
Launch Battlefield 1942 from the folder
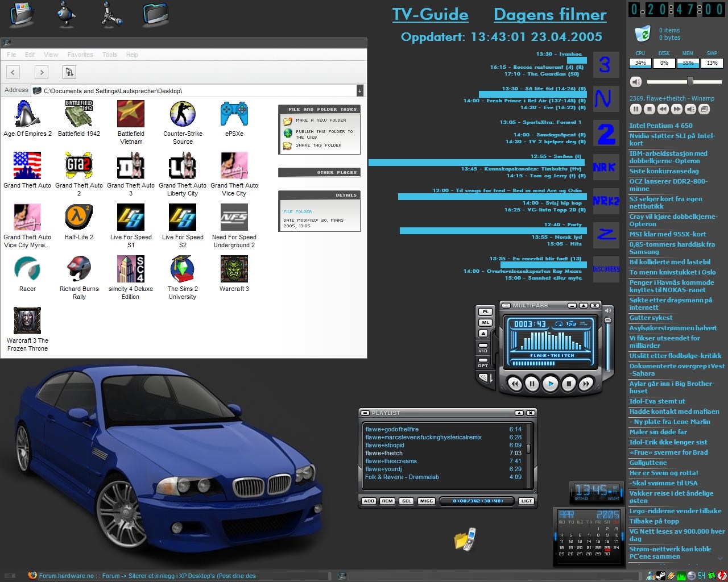(x=78, y=119)
